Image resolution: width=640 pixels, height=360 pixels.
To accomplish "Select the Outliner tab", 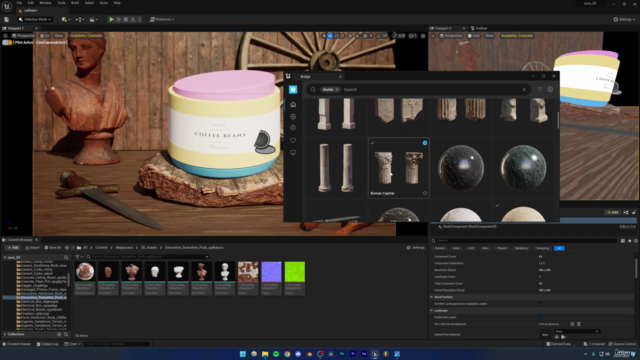I will [x=479, y=28].
